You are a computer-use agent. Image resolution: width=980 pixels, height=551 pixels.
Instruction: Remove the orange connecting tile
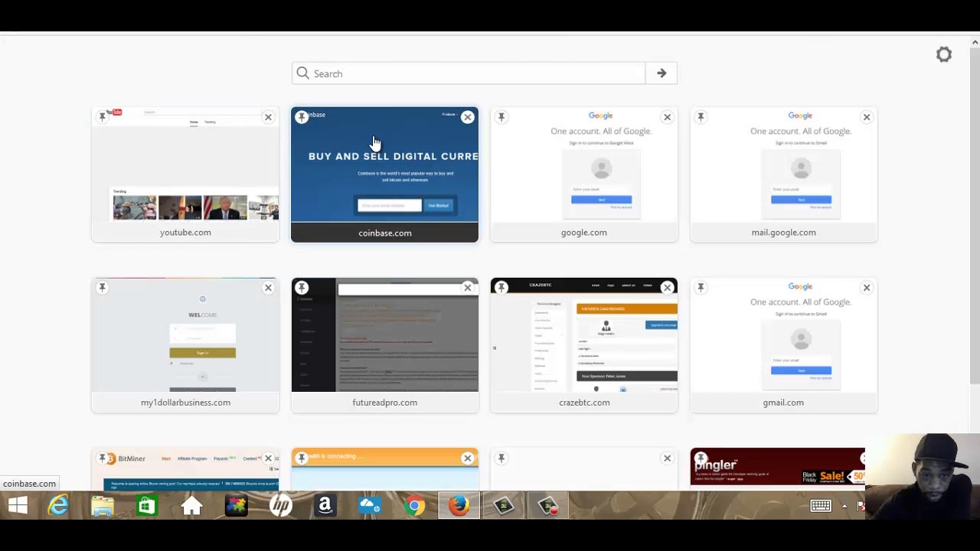tap(468, 458)
